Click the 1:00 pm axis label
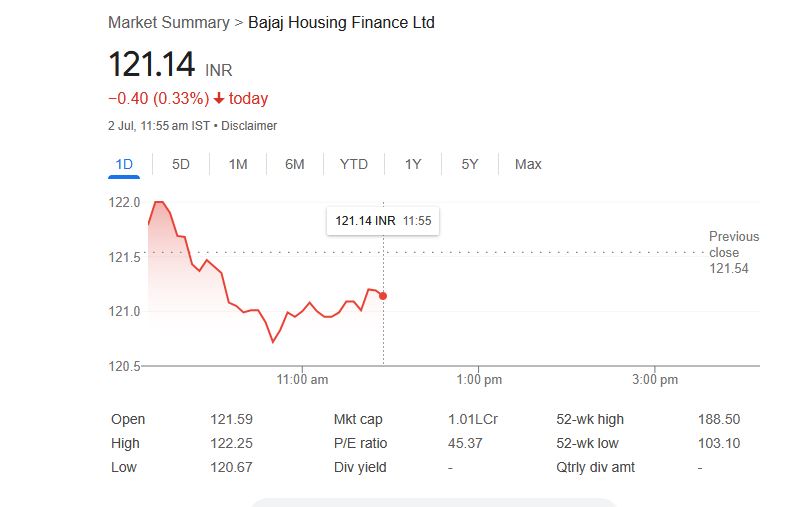 pos(479,380)
